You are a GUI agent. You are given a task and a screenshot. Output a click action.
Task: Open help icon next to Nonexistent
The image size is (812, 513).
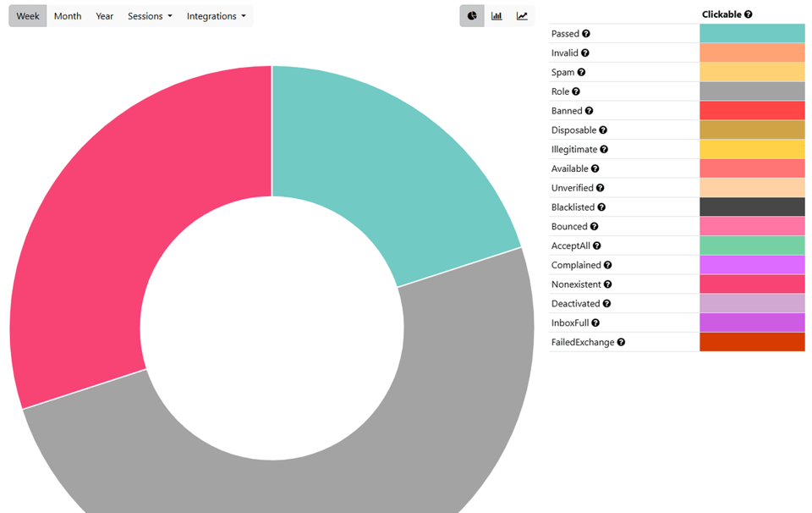tap(607, 284)
